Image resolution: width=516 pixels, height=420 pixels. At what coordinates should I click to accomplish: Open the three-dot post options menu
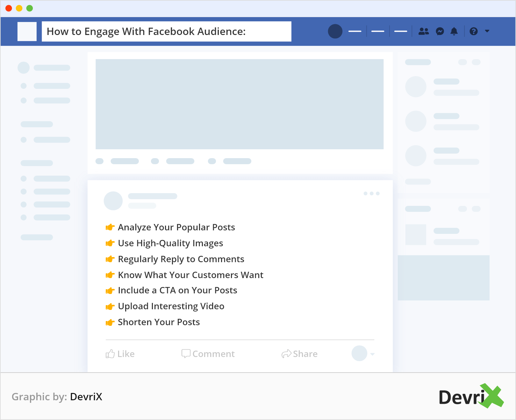372,193
